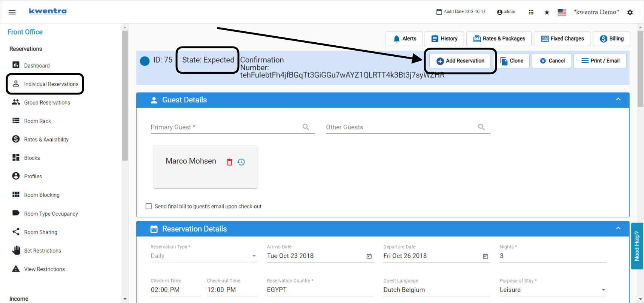View Marco Mohsen guest history icon
This screenshot has height=303, width=644.
point(241,162)
